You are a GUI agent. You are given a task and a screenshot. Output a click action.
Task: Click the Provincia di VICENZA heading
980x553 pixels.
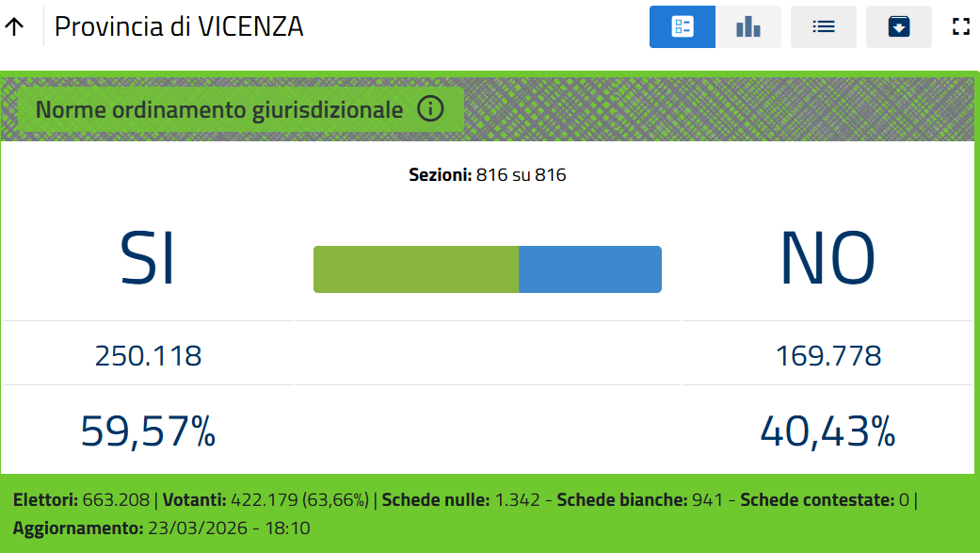179,26
